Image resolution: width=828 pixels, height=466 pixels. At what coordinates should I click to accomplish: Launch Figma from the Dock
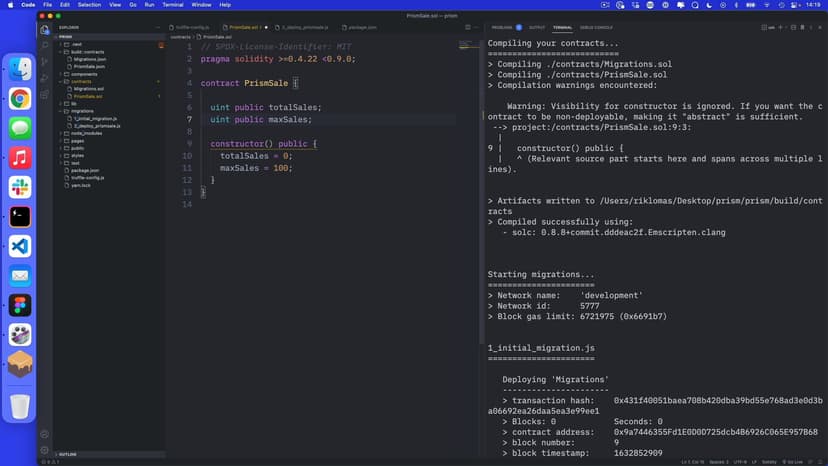[x=20, y=305]
